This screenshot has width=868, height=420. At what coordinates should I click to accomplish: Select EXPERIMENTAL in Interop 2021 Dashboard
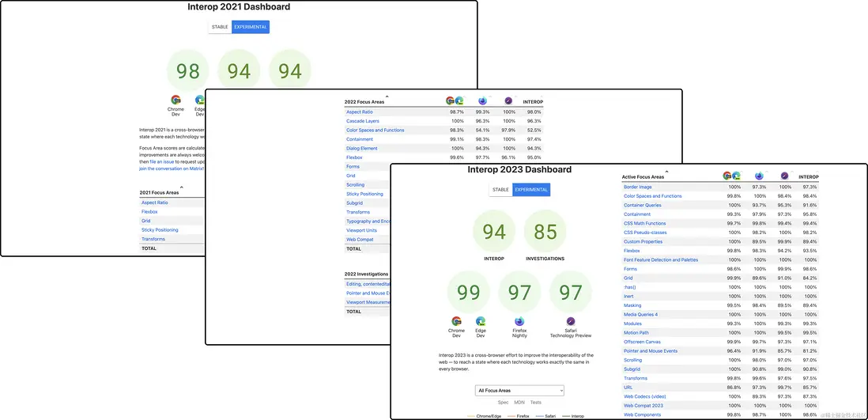pos(251,27)
